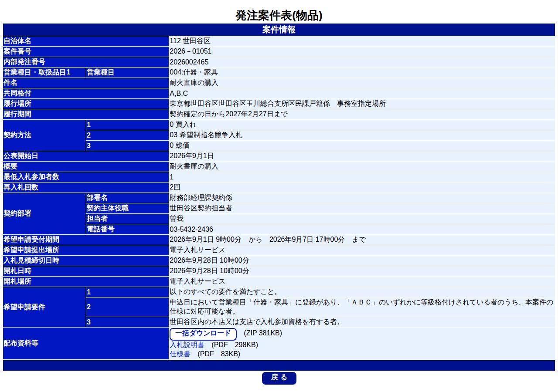Click the (ZIP 381KB) size label
Image resolution: width=558 pixels, height=392 pixels.
[x=263, y=333]
